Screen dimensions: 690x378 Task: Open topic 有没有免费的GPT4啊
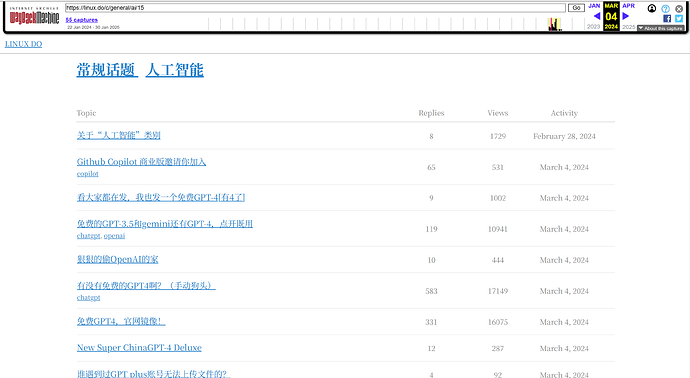(x=146, y=286)
